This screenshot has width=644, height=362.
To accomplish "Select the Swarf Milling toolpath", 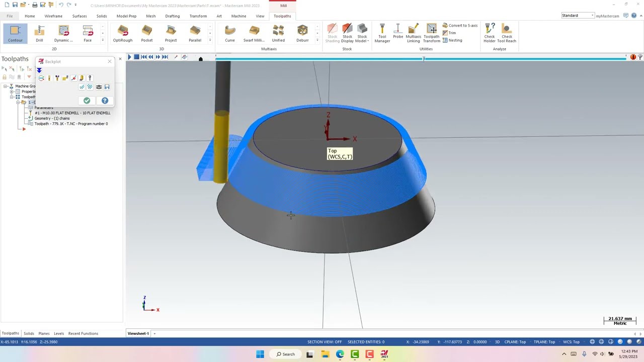I will 254,34.
